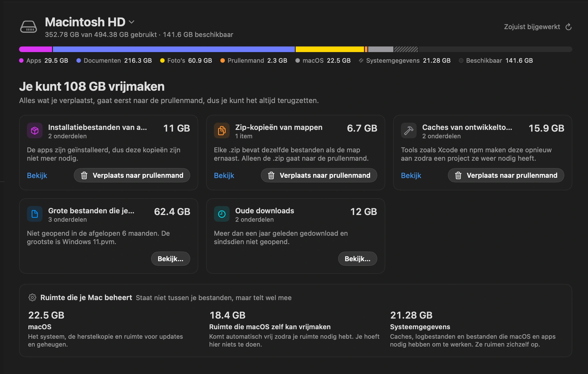Open the Macintosh HD volume dropdown chevron
Screen dimensions: 588x374
click(132, 22)
